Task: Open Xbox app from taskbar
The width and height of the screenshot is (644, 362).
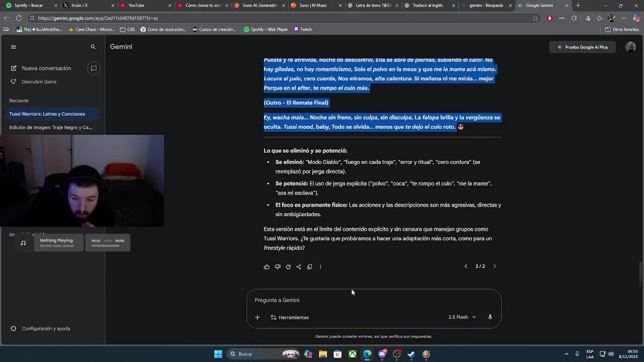Action: click(x=353, y=354)
